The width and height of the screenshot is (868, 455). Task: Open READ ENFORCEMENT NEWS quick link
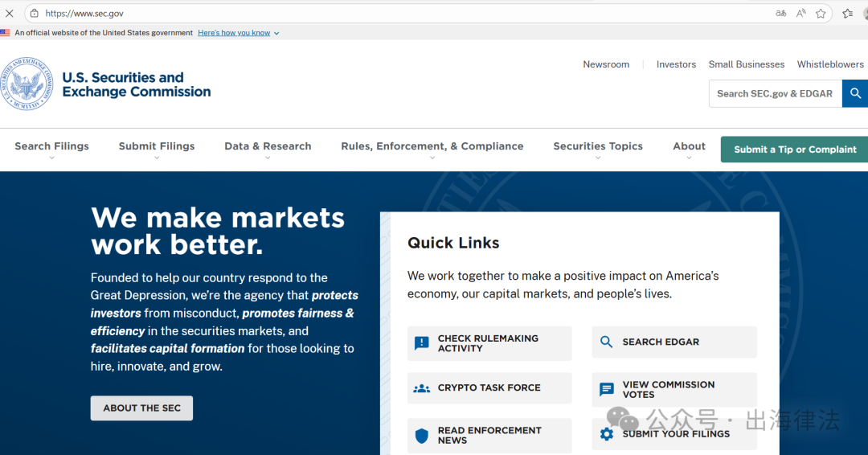(489, 436)
